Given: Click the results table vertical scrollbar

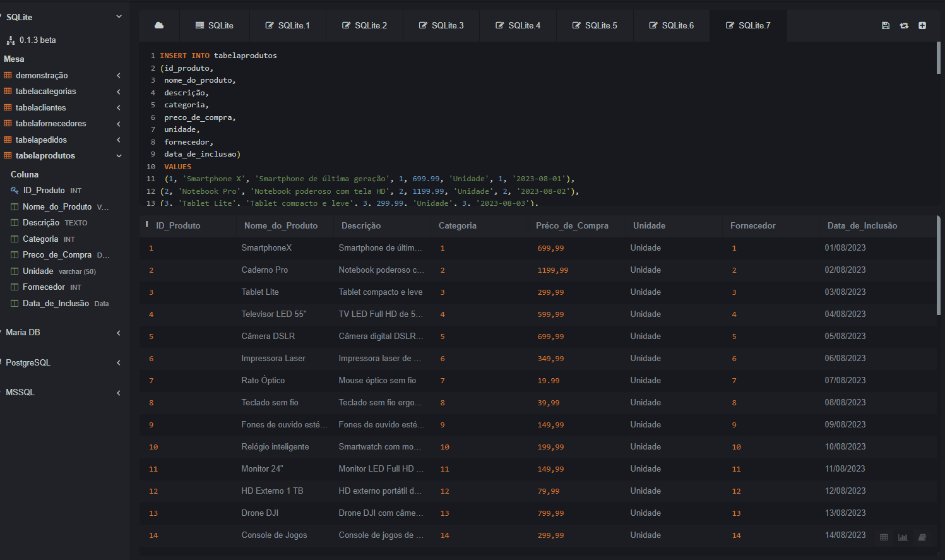Looking at the screenshot, I should (939, 265).
